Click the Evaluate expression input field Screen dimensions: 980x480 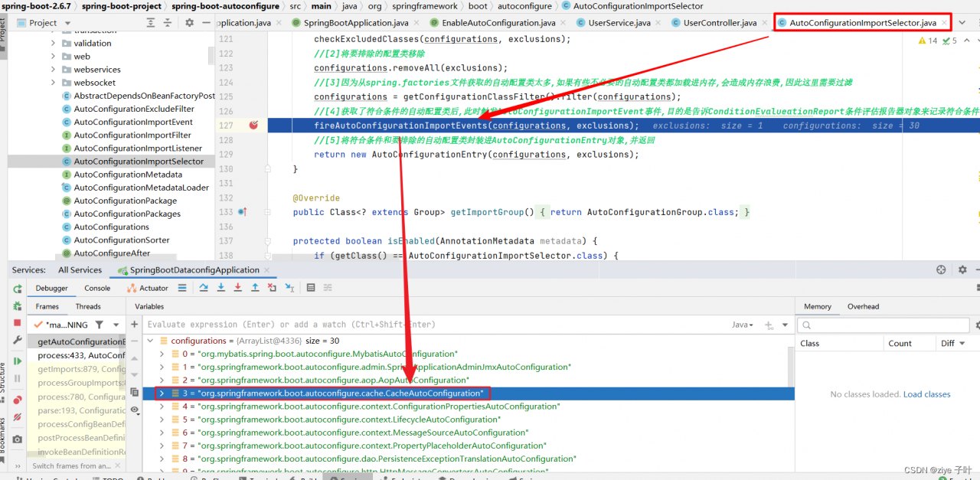point(436,325)
